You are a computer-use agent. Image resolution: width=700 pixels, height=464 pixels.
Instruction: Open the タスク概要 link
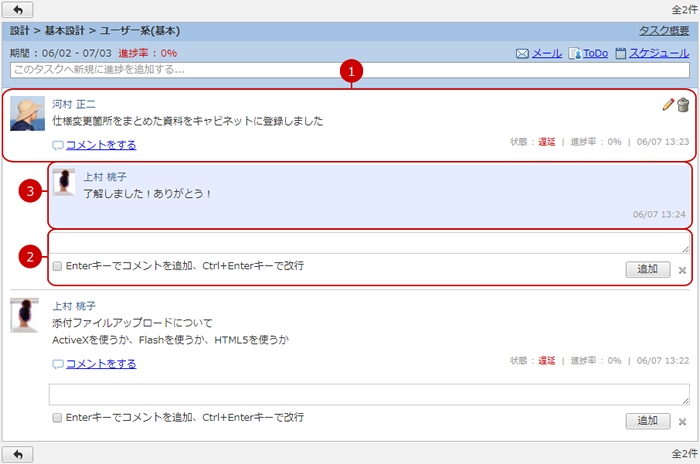[x=663, y=31]
